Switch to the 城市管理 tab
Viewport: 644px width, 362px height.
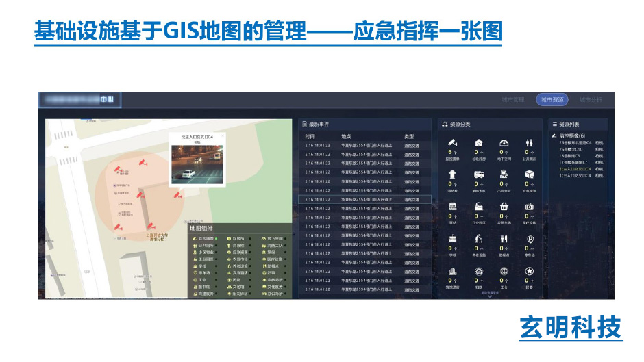click(x=512, y=100)
